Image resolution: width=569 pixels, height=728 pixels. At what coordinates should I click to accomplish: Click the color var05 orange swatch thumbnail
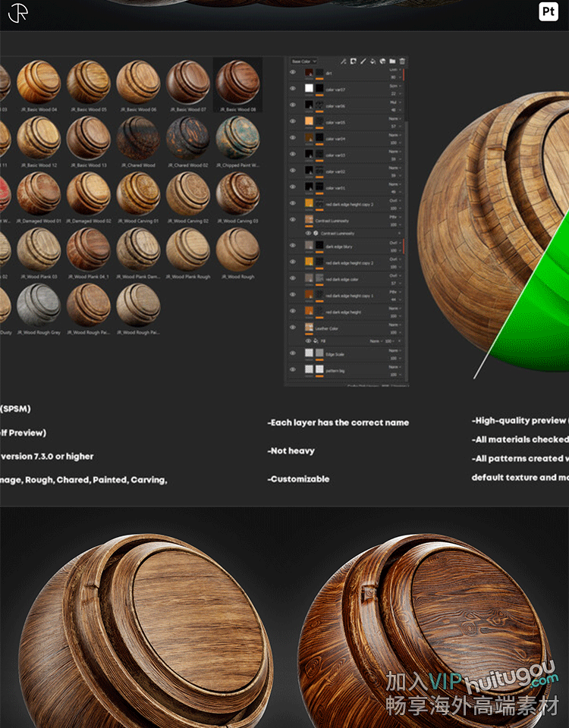point(309,121)
